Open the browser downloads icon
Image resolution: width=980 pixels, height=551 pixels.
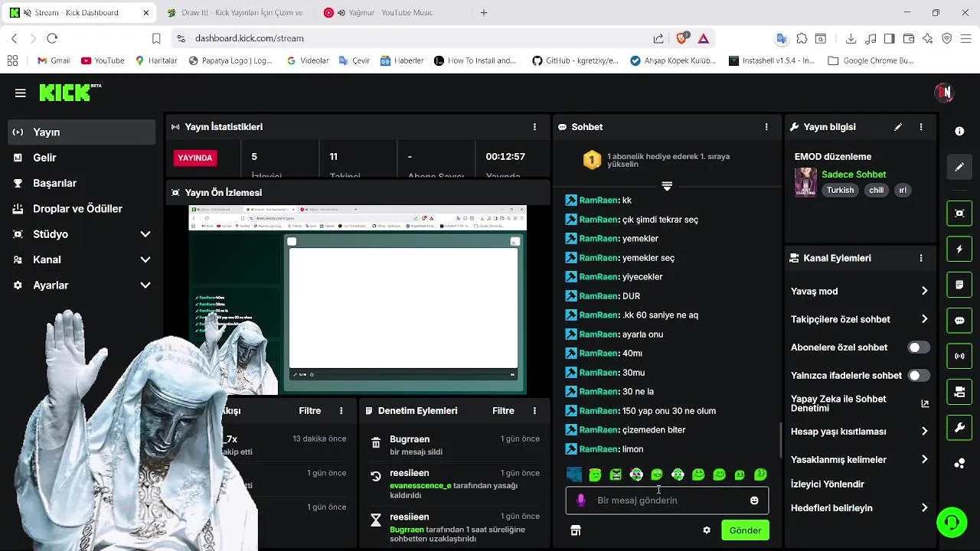(x=851, y=38)
